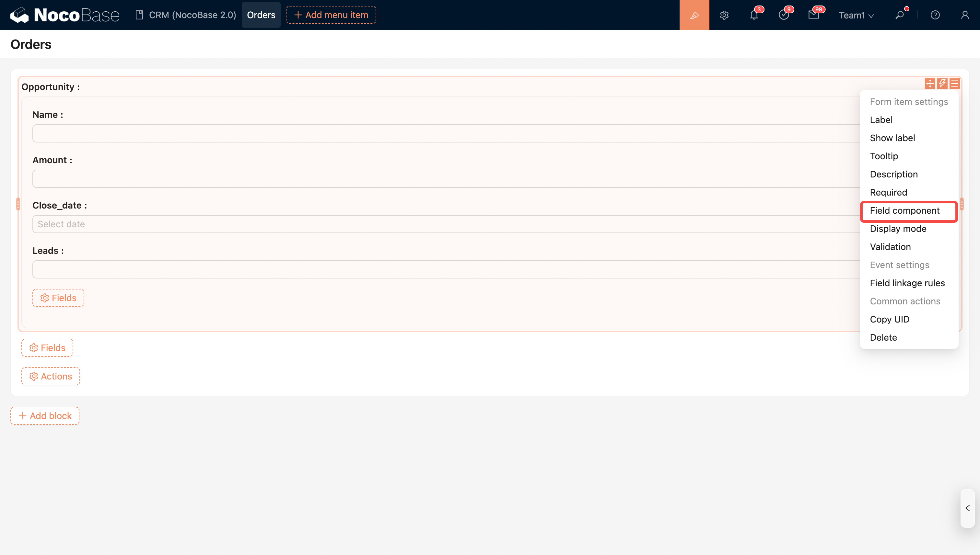Click the drag-move handle icon on Opportunity block
This screenshot has height=555, width=980.
click(x=930, y=84)
